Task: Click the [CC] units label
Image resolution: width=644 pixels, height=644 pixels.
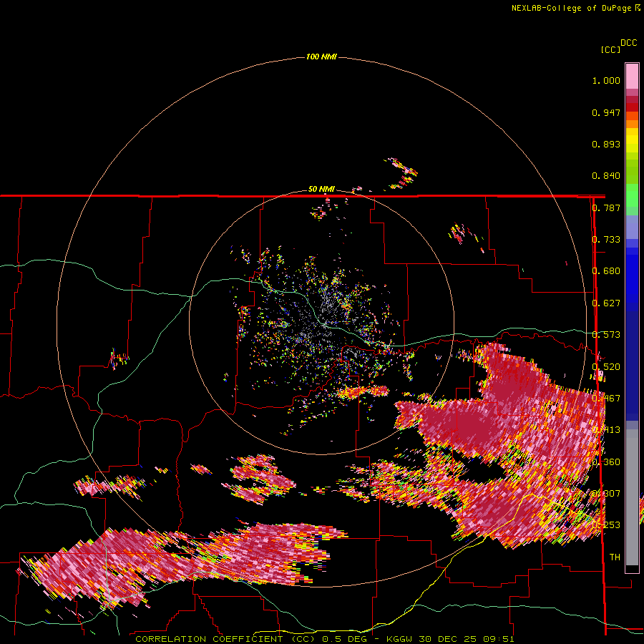Action: [x=610, y=49]
